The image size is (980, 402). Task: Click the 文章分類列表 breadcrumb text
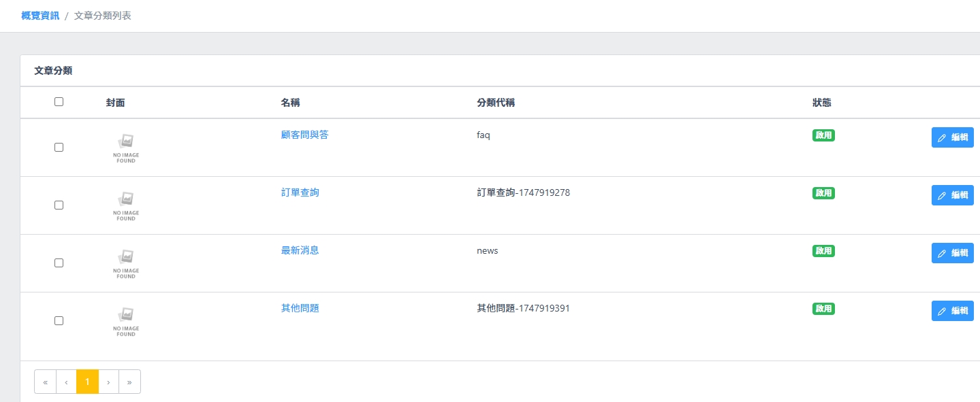[x=103, y=15]
